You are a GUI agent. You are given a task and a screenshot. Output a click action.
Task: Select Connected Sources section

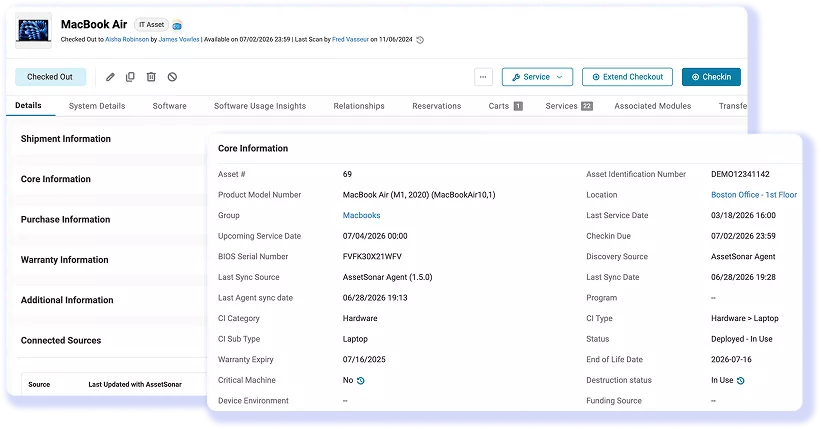[61, 340]
